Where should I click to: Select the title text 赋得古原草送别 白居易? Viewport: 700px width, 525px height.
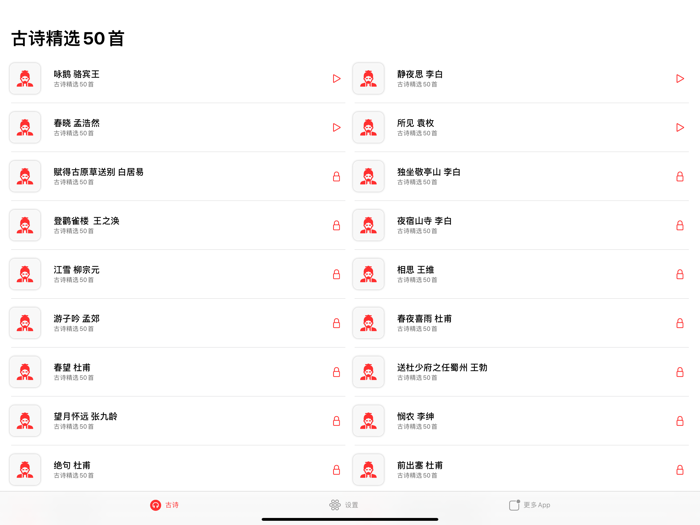pos(98,172)
